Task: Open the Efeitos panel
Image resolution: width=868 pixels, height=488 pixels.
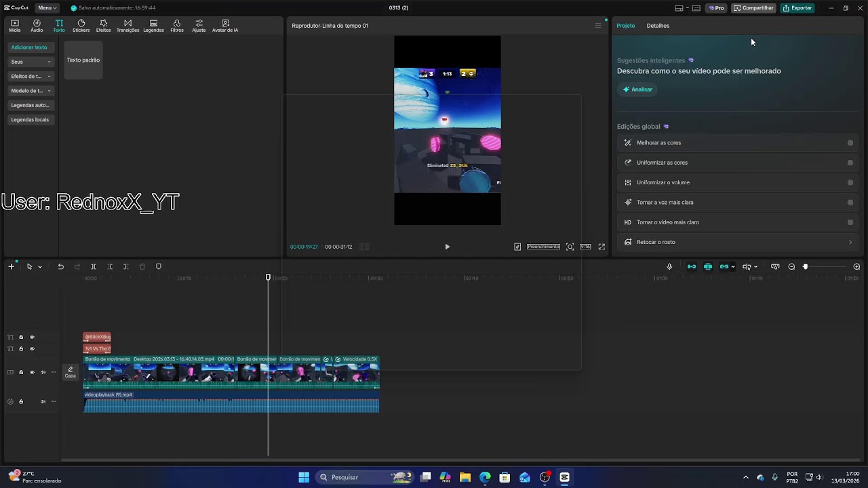Action: click(x=103, y=26)
